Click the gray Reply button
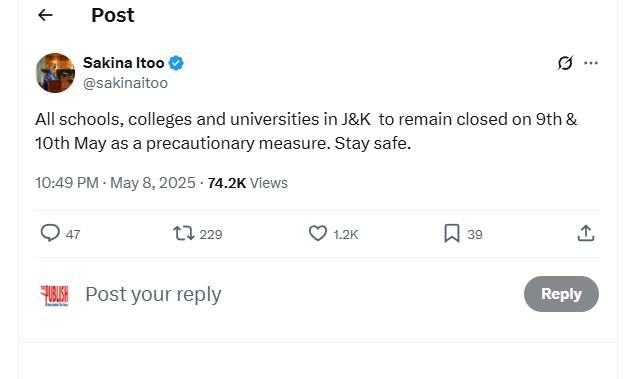Image resolution: width=637 pixels, height=379 pixels. tap(561, 294)
